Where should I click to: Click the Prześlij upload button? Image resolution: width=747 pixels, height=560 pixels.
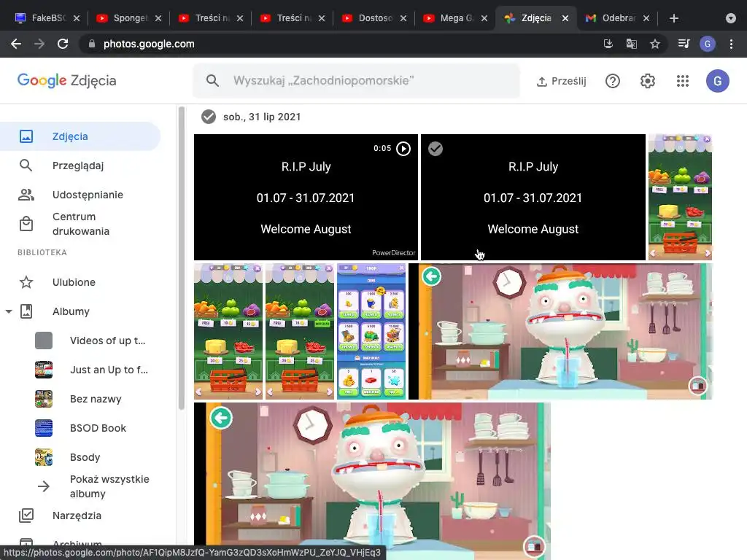pyautogui.click(x=561, y=81)
